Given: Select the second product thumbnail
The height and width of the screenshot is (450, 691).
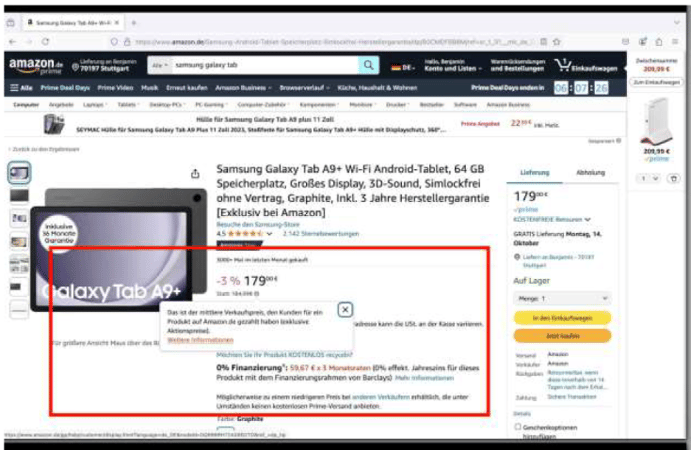Looking at the screenshot, I should pyautogui.click(x=19, y=196).
